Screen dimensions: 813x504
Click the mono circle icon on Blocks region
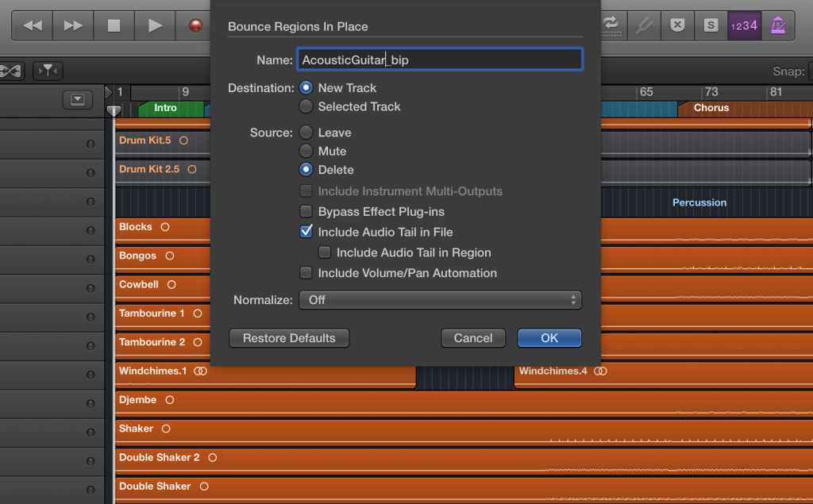click(x=165, y=227)
